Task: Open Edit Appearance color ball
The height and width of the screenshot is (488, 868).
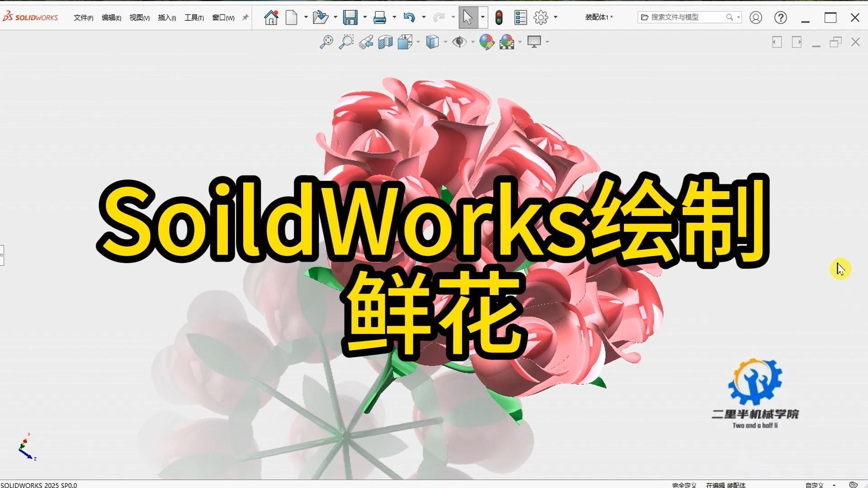Action: pyautogui.click(x=486, y=42)
